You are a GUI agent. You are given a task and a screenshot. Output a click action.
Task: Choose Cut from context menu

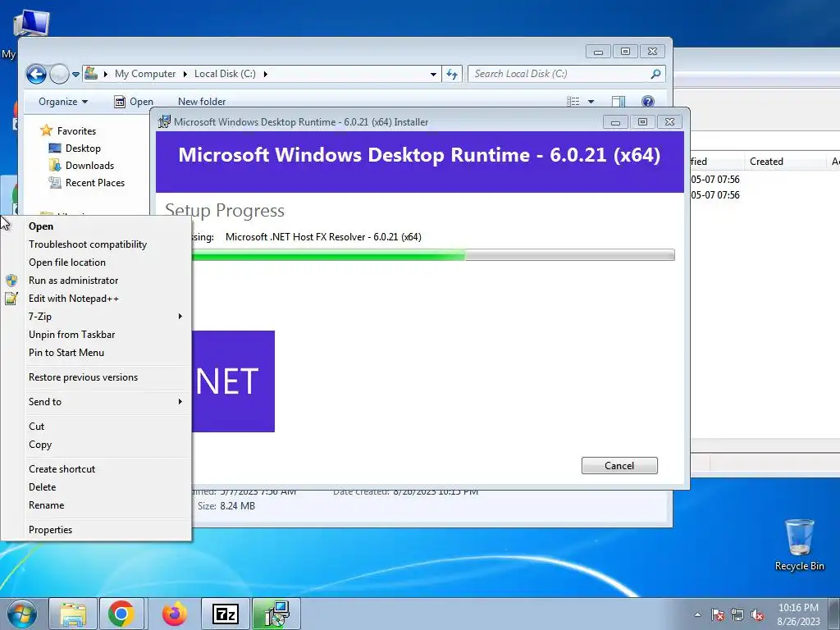pyautogui.click(x=36, y=427)
